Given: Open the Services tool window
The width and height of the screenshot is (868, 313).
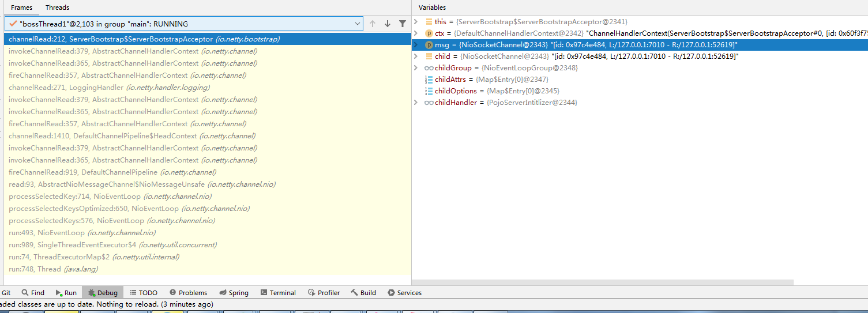Looking at the screenshot, I should 404,293.
